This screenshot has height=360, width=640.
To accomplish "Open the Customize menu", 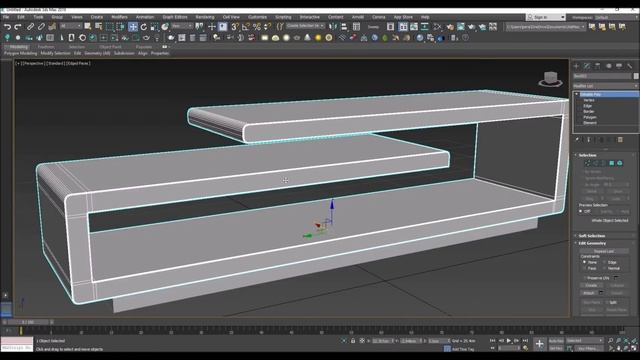I will pyautogui.click(x=258, y=17).
